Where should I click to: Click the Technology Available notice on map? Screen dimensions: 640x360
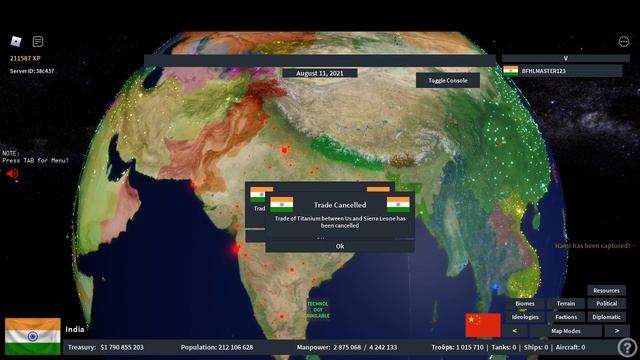(x=318, y=310)
